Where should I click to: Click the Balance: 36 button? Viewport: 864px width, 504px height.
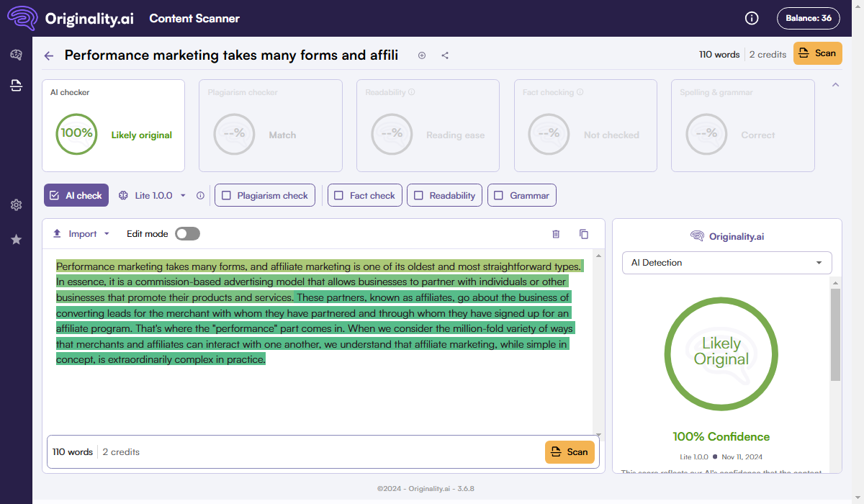(x=808, y=18)
